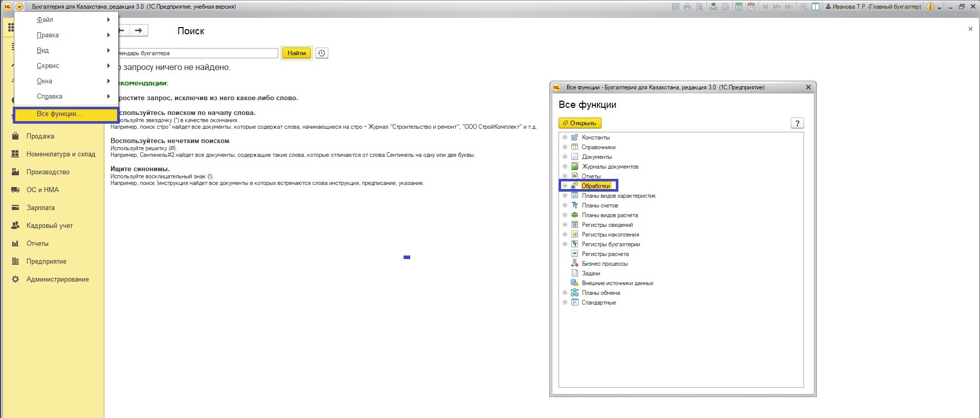
Task: Expand the Обработки tree node
Action: pyautogui.click(x=565, y=186)
